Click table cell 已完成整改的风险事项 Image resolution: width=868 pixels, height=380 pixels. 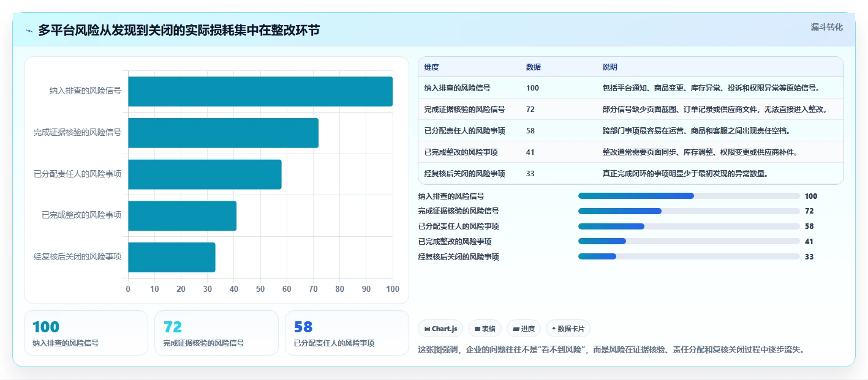pyautogui.click(x=461, y=152)
